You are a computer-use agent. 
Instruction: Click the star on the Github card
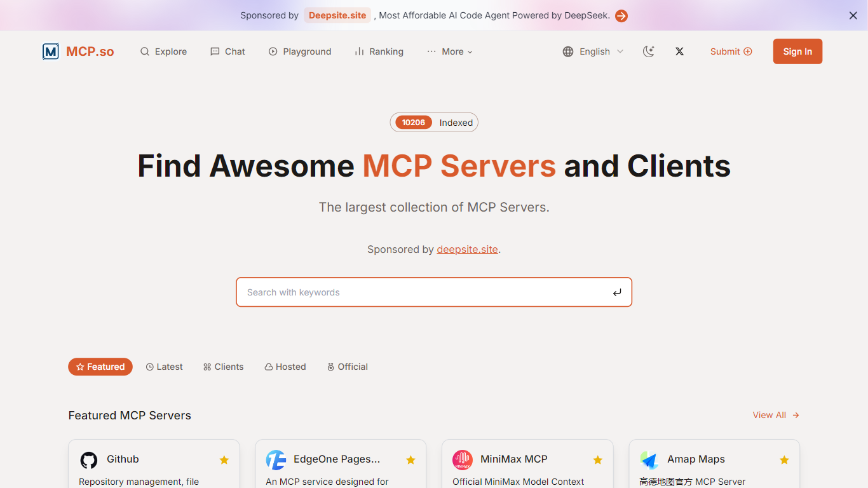224,460
